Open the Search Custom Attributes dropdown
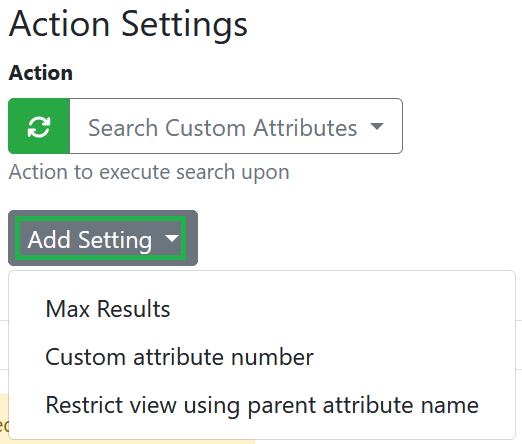The width and height of the screenshot is (522, 444). tap(236, 126)
